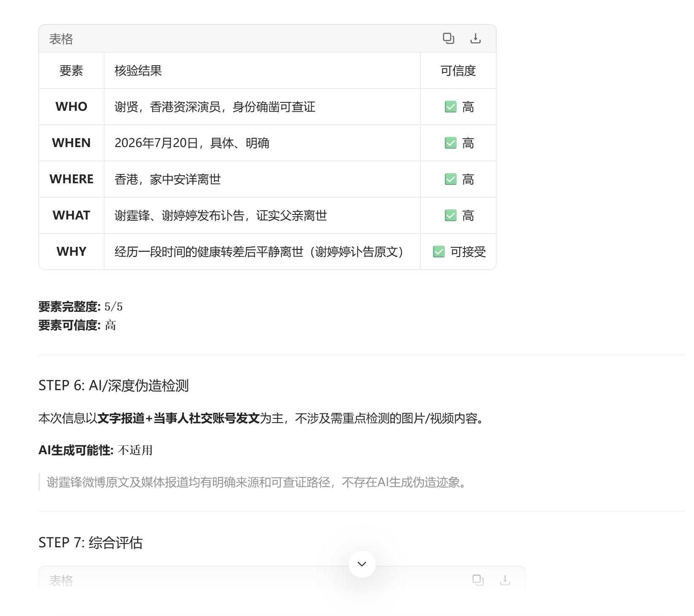
Task: Click the "STEP 6: AI/深度伪造检测" heading
Action: click(113, 385)
